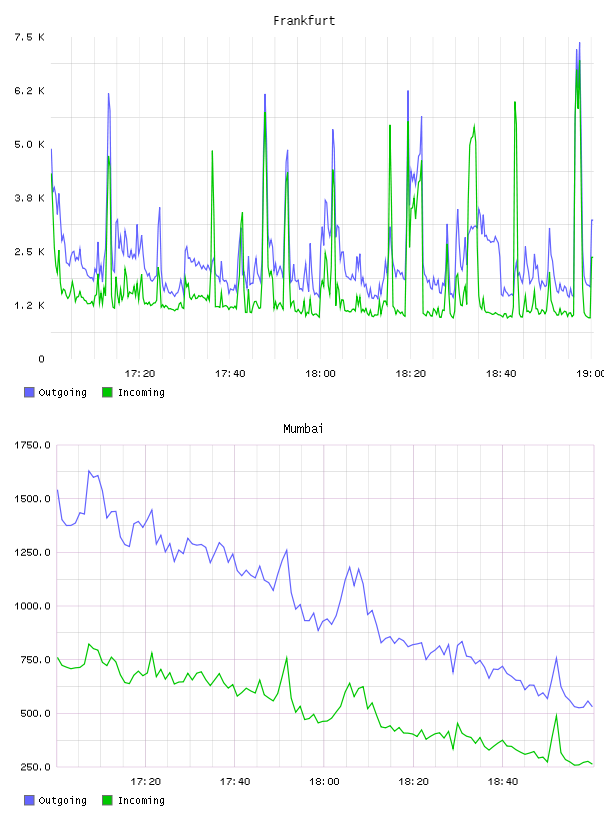Click the Mumbai outgoing peak above 1500 at the start
The image size is (608, 816).
89,471
